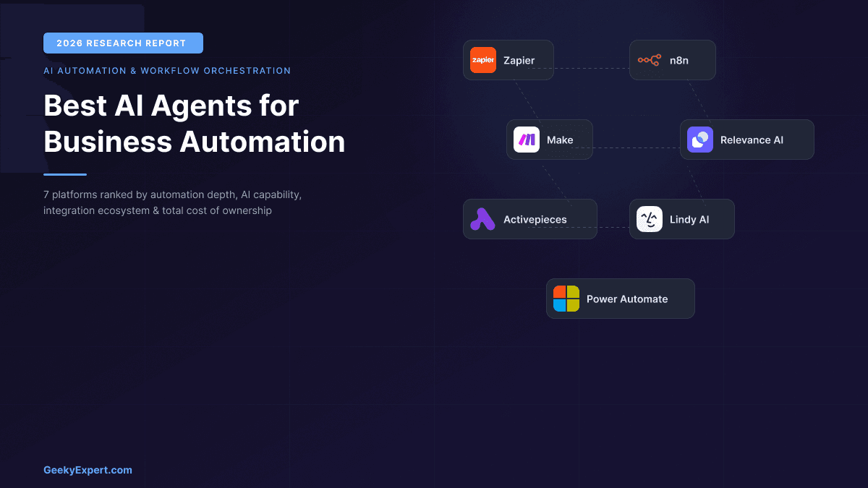Image resolution: width=868 pixels, height=488 pixels.
Task: Select the Relevance AI label text
Action: pos(752,140)
